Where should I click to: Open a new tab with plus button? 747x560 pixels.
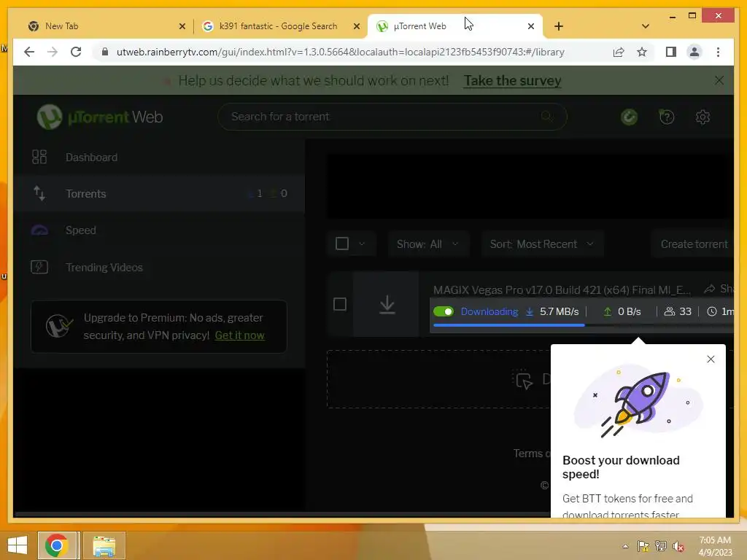tap(559, 26)
